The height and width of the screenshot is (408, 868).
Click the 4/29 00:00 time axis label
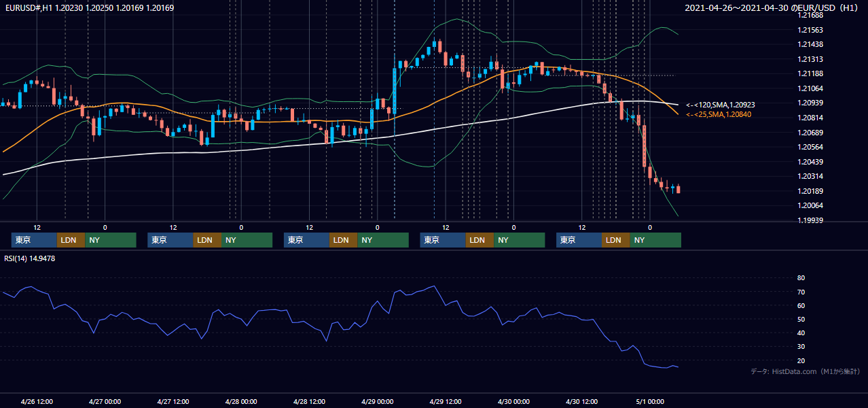377,402
